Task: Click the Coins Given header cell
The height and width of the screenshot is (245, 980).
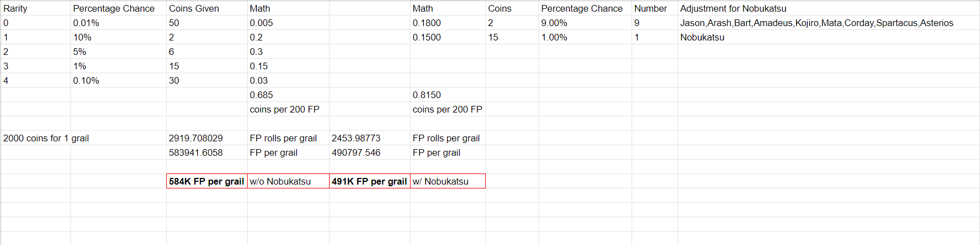Action: pyautogui.click(x=207, y=8)
